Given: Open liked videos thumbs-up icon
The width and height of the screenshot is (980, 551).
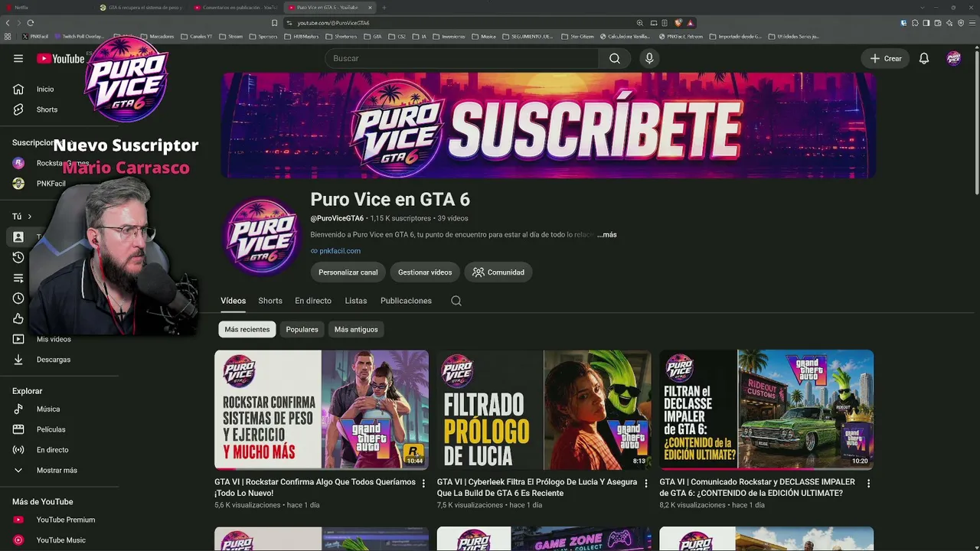Looking at the screenshot, I should pos(18,319).
